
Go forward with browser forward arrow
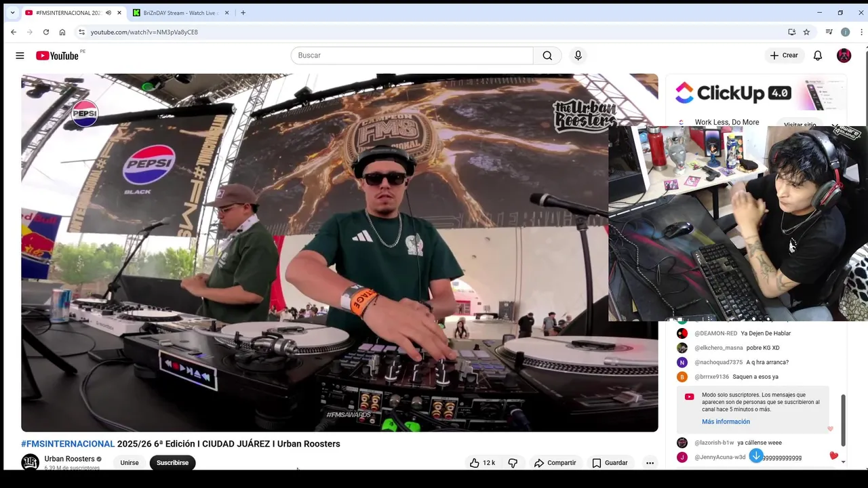pos(30,32)
